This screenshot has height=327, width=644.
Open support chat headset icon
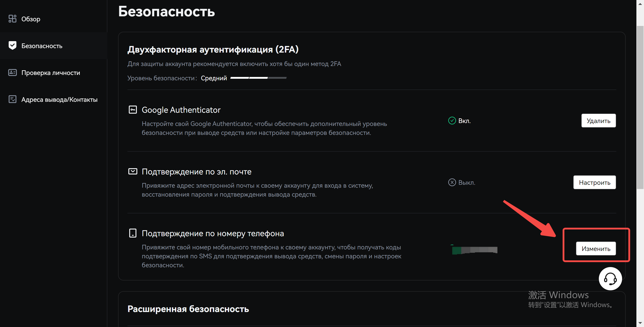coord(610,278)
